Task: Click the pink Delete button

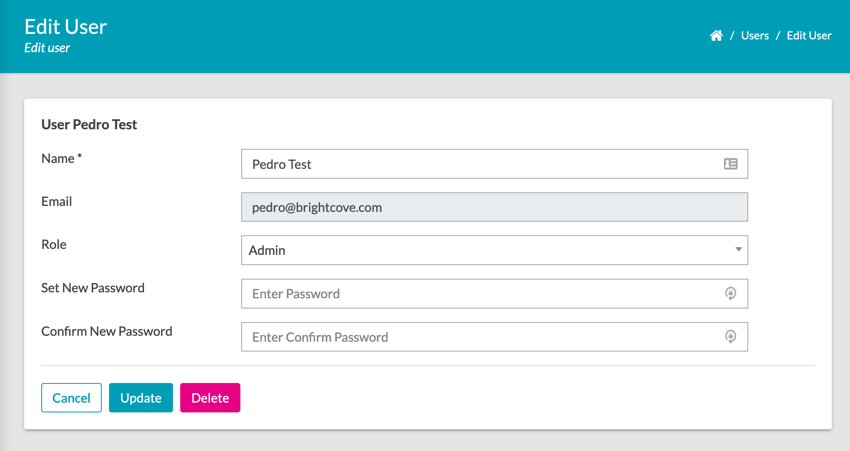Action: tap(210, 398)
